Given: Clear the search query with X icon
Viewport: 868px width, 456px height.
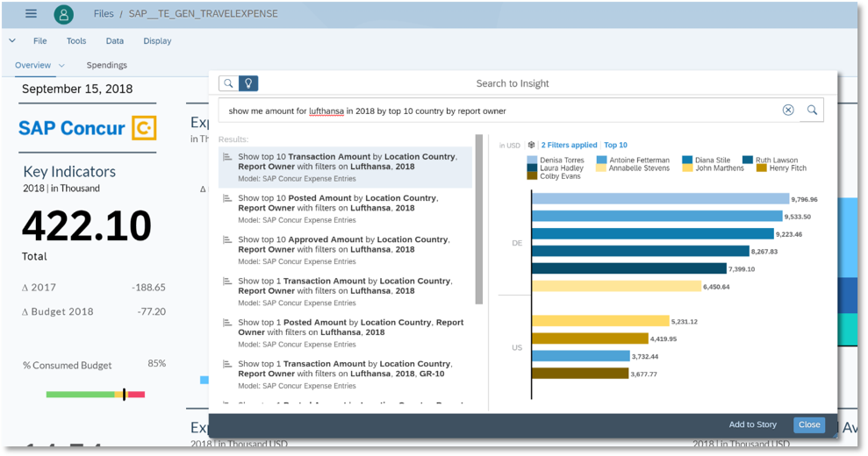Looking at the screenshot, I should (x=788, y=110).
